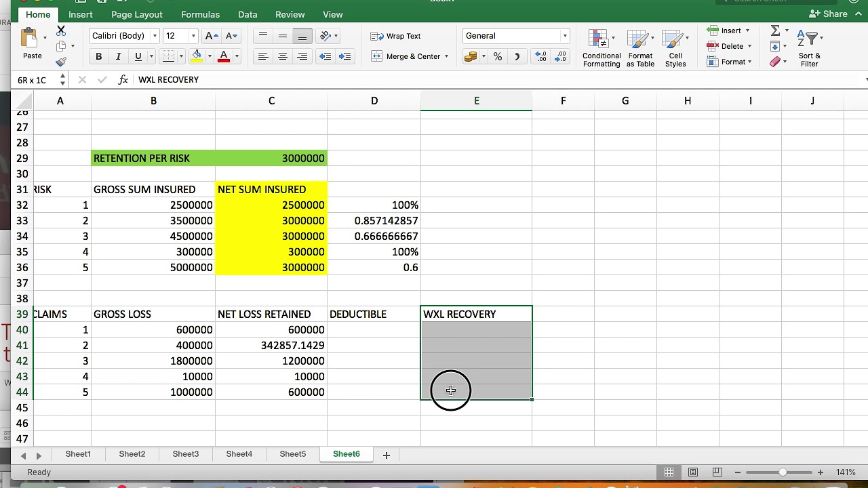The width and height of the screenshot is (868, 488).
Task: Open the Page Layout ribbon tab
Action: point(137,14)
